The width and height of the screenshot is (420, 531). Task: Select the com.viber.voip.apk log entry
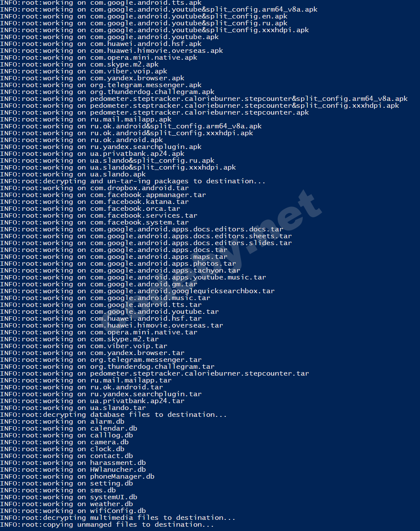tap(84, 71)
